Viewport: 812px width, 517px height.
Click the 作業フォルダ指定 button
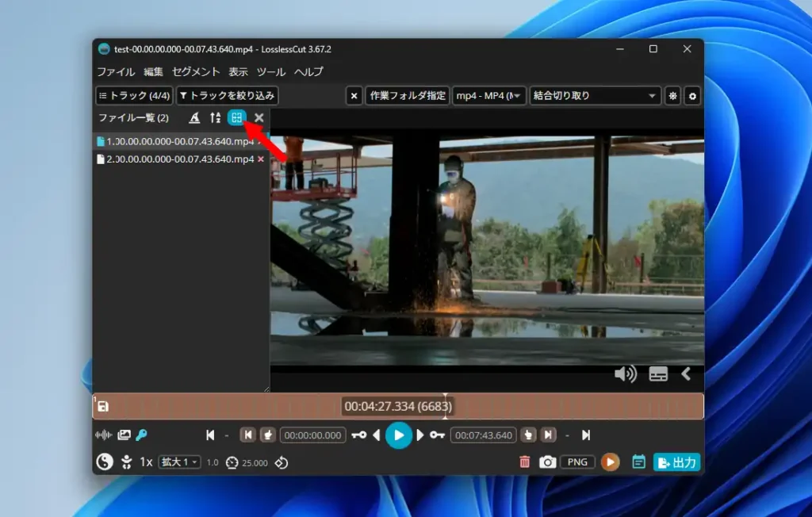coord(408,96)
